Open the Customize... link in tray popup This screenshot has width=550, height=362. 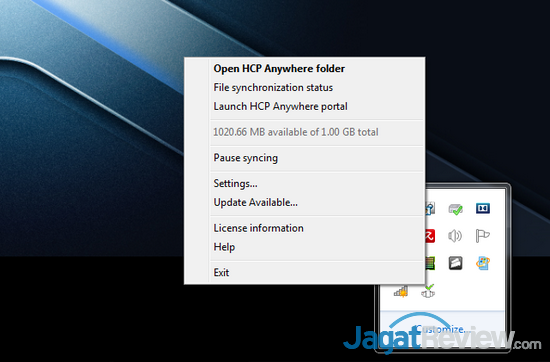click(443, 329)
